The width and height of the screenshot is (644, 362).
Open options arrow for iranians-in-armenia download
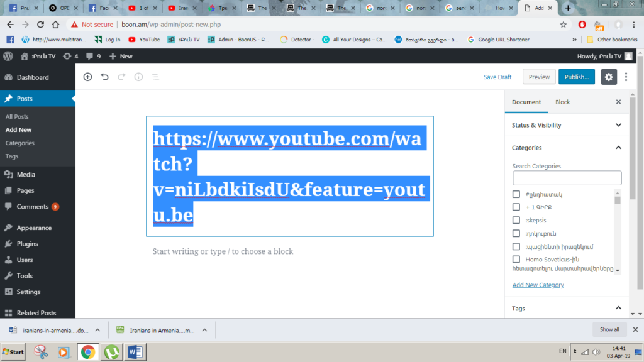click(97, 330)
